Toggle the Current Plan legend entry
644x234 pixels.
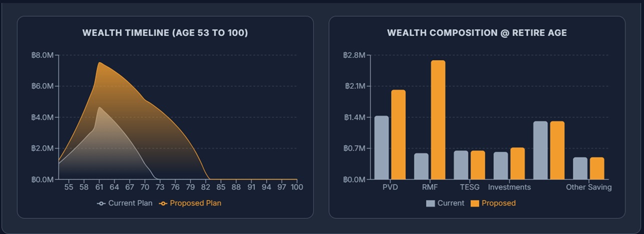[x=125, y=203]
